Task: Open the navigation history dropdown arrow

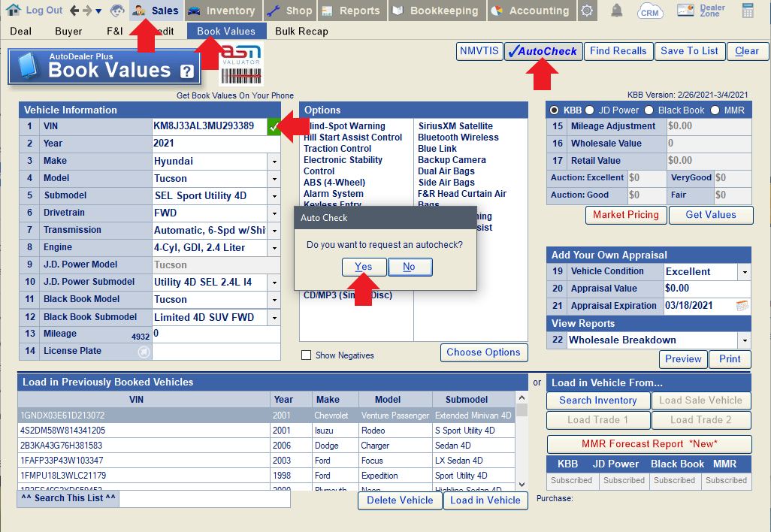Action: (98, 11)
